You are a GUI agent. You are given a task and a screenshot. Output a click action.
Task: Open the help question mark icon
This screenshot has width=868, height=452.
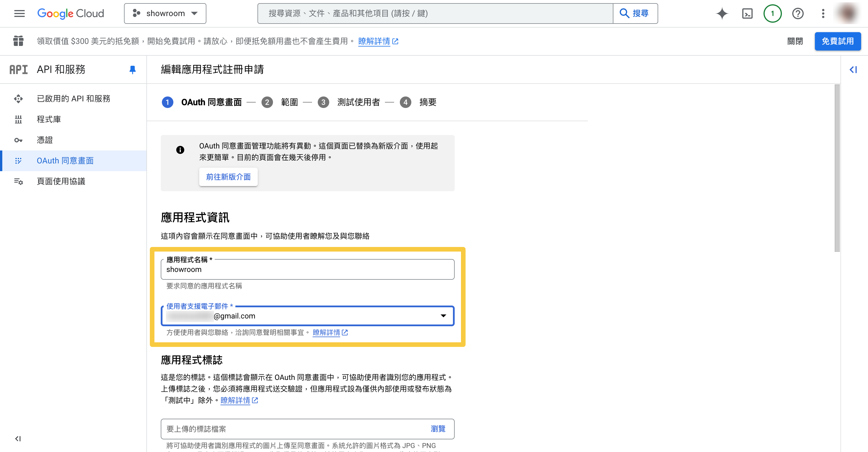(798, 13)
